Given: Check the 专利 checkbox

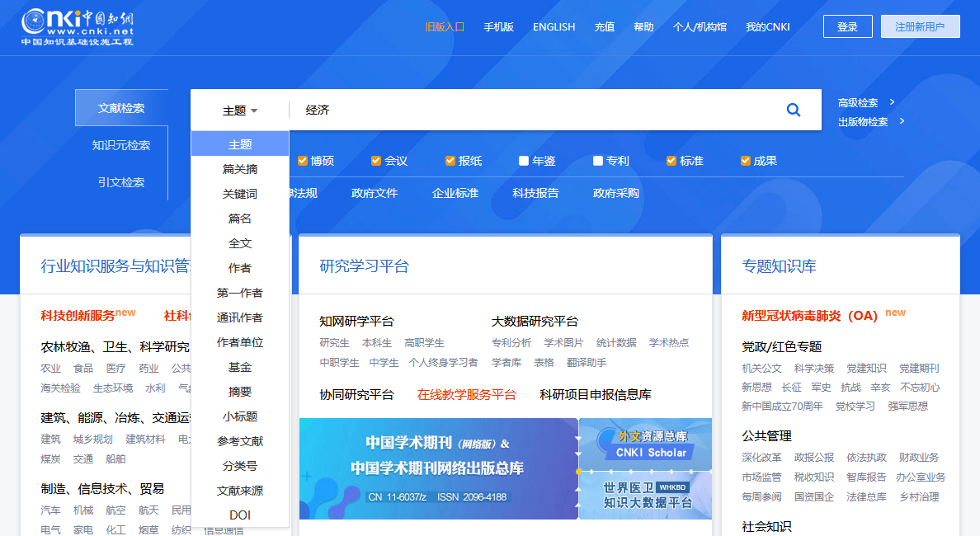Looking at the screenshot, I should pos(597,161).
